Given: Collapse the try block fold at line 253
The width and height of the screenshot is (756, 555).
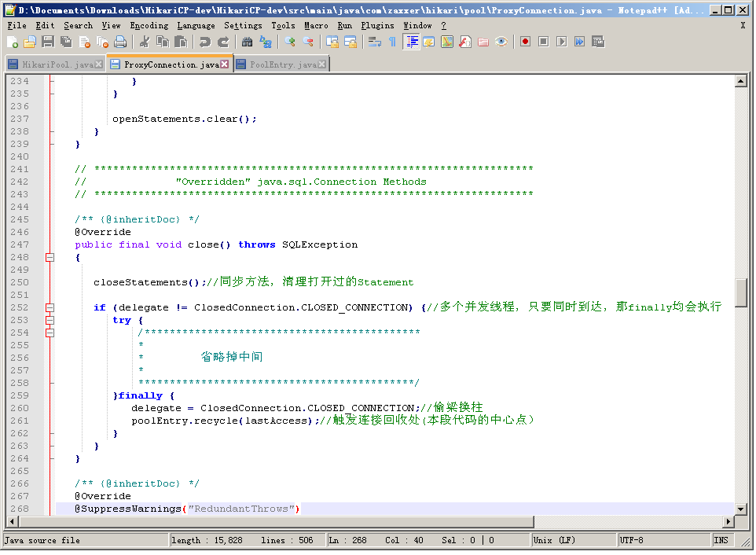Looking at the screenshot, I should coord(50,320).
